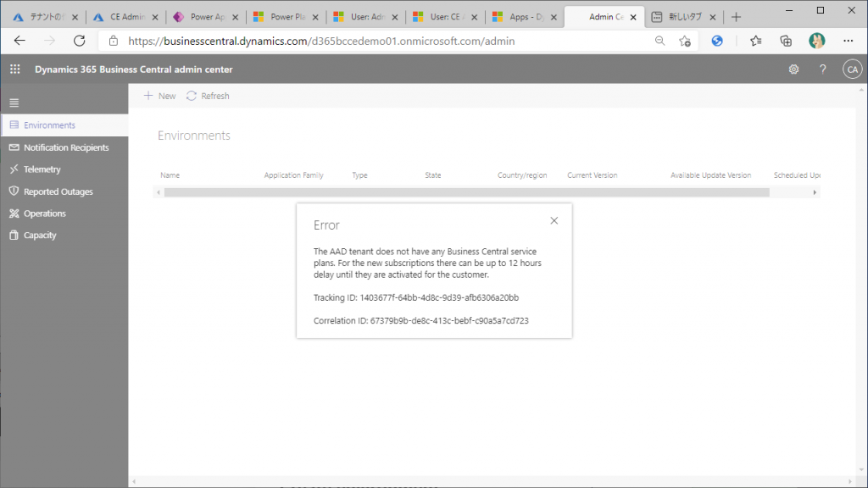Click the Country/region column header

[x=522, y=175]
